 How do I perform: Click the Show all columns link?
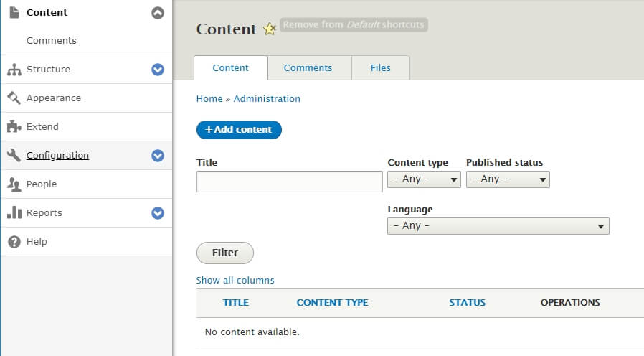tap(235, 281)
